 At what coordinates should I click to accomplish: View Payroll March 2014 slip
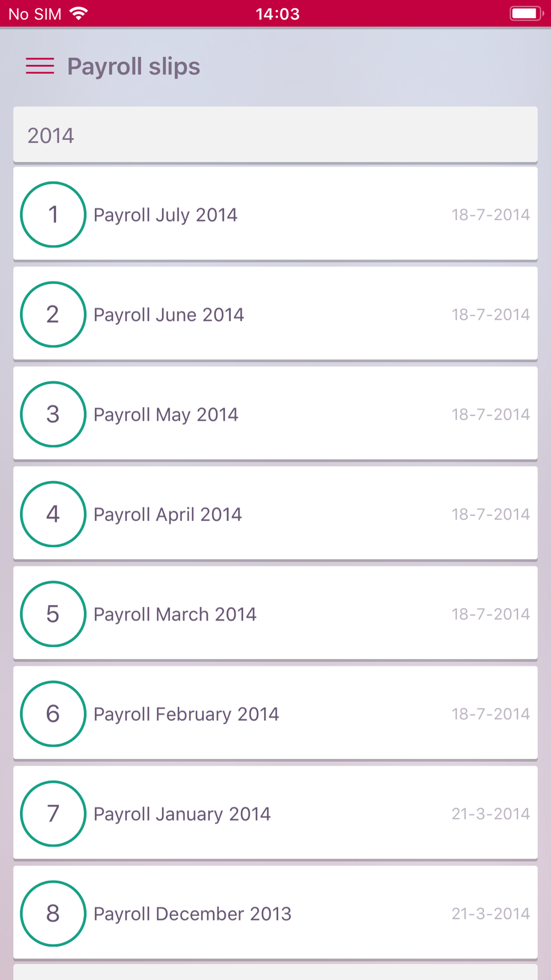point(175,613)
